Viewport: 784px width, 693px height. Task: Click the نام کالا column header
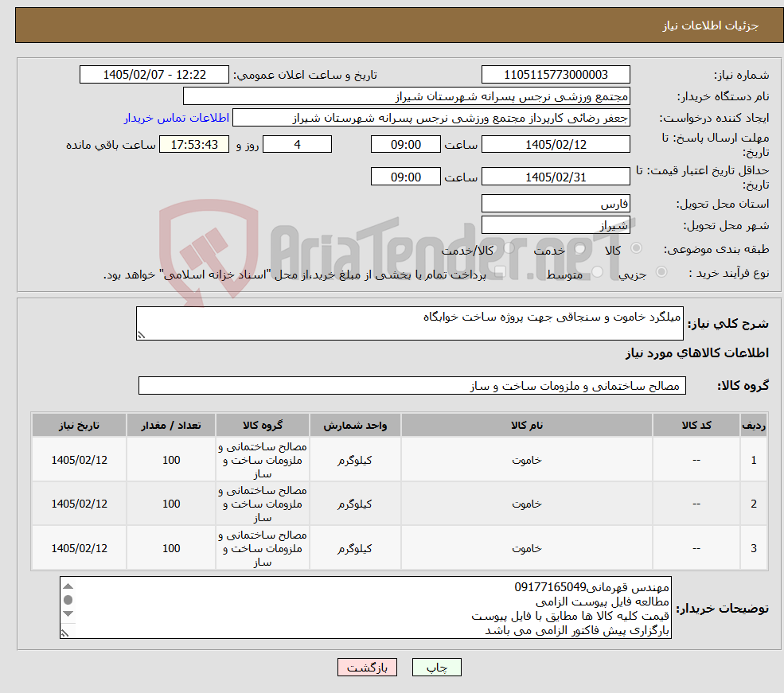click(x=526, y=425)
